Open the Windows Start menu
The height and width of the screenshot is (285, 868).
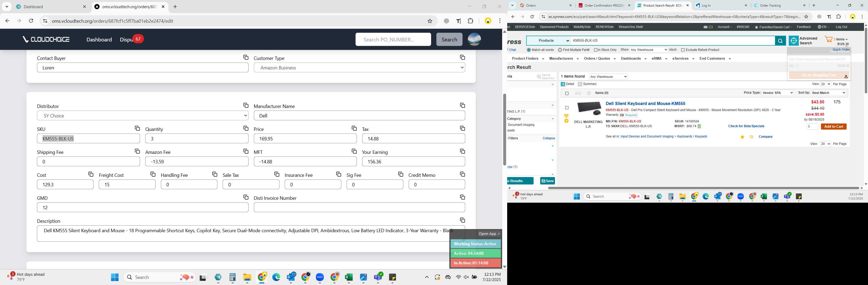point(115,277)
